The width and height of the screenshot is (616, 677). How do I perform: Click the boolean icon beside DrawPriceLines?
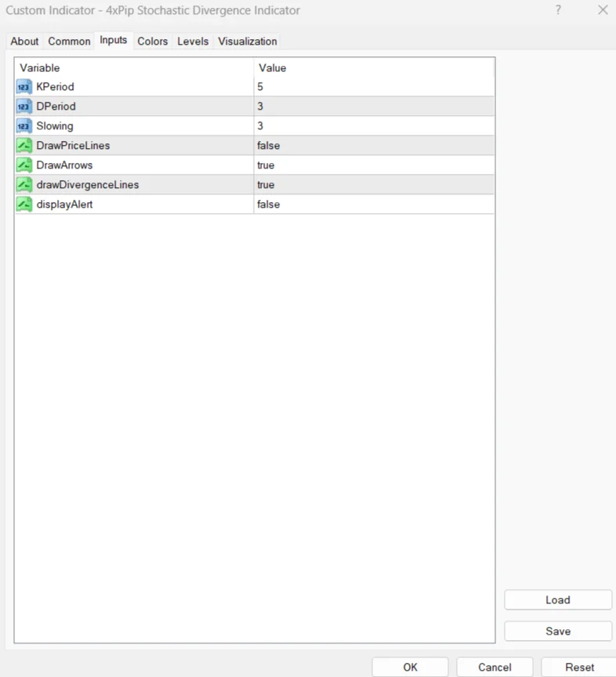[24, 146]
